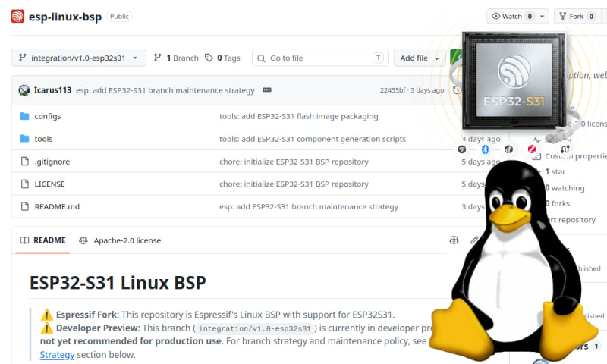The height and width of the screenshot is (364, 607).
Task: Switch to the Apache-2.0 license tab
Action: pyautogui.click(x=120, y=240)
